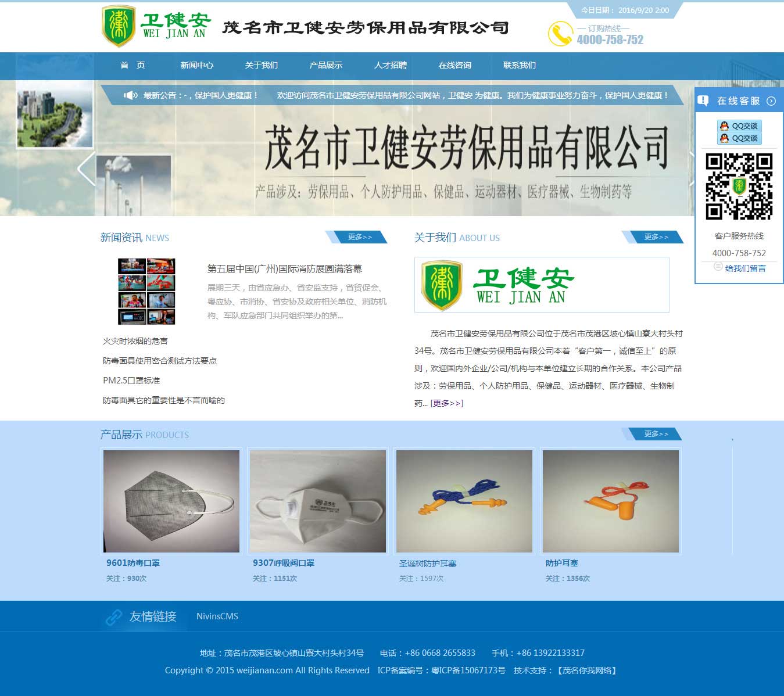Open the second QQ chat button
Image resolution: width=784 pixels, height=696 pixels.
[739, 138]
